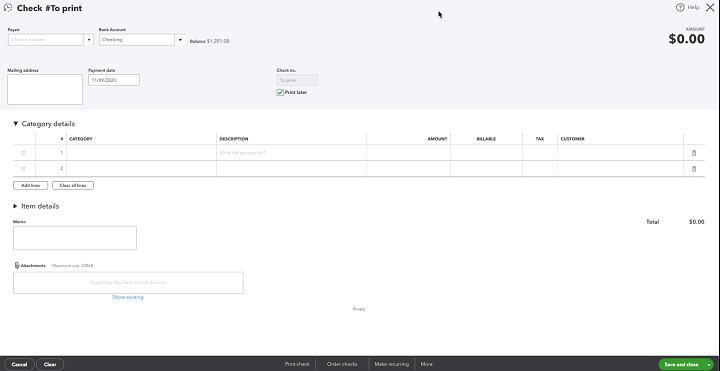Click the Payee input field
The height and width of the screenshot is (371, 720).
46,40
